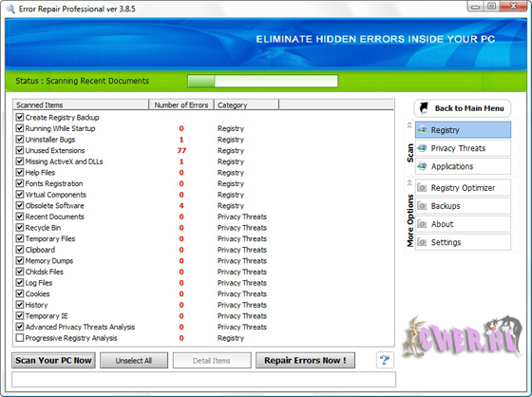Toggle the Recycle Bin checkbox
The image size is (532, 397).
pyautogui.click(x=20, y=228)
